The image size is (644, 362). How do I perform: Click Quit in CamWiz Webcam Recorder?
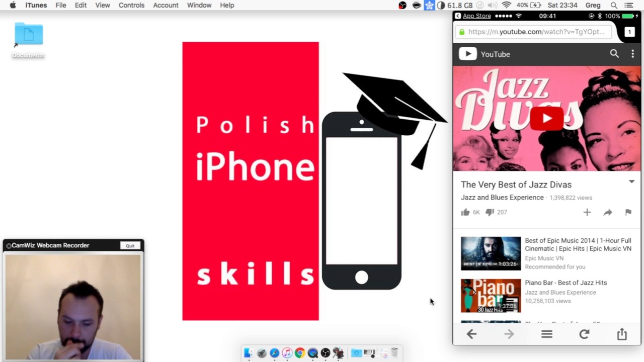(130, 245)
